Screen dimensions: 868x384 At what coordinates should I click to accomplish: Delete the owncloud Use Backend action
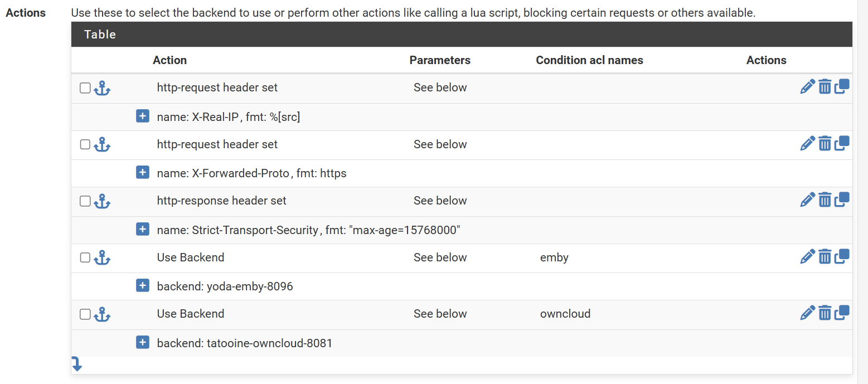[825, 313]
